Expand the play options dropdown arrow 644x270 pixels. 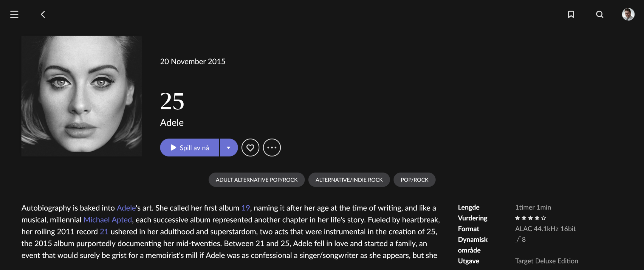click(x=229, y=148)
